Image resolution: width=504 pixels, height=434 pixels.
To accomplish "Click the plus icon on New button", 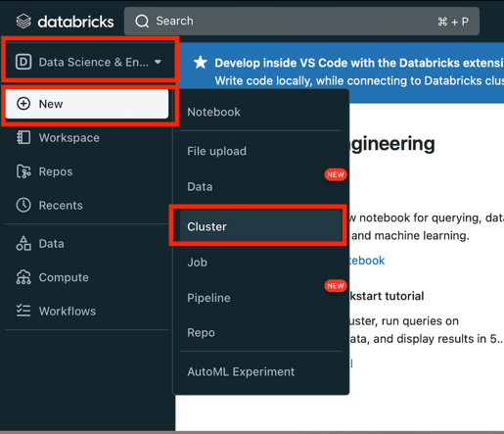I will (23, 104).
